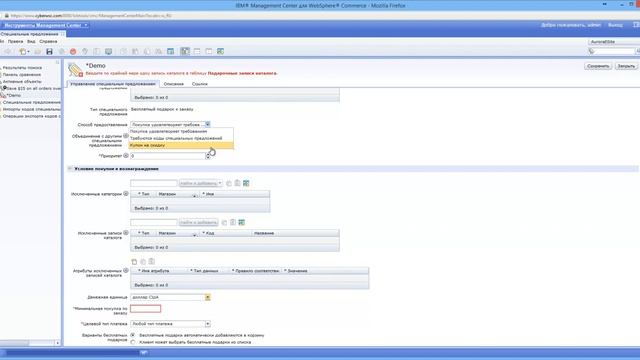Select Управление специальным предложением tab

(x=113, y=84)
